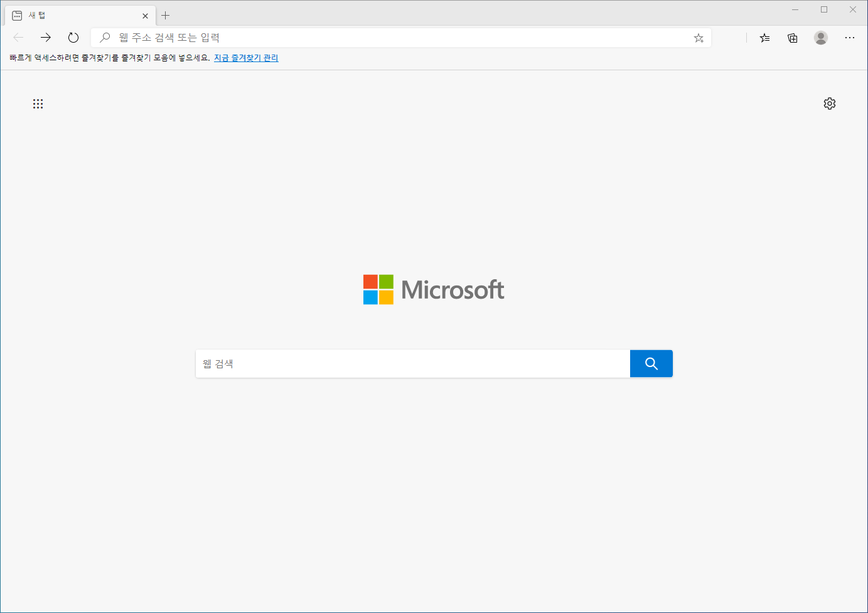
Task: Open Settings and more ellipsis menu
Action: 850,38
